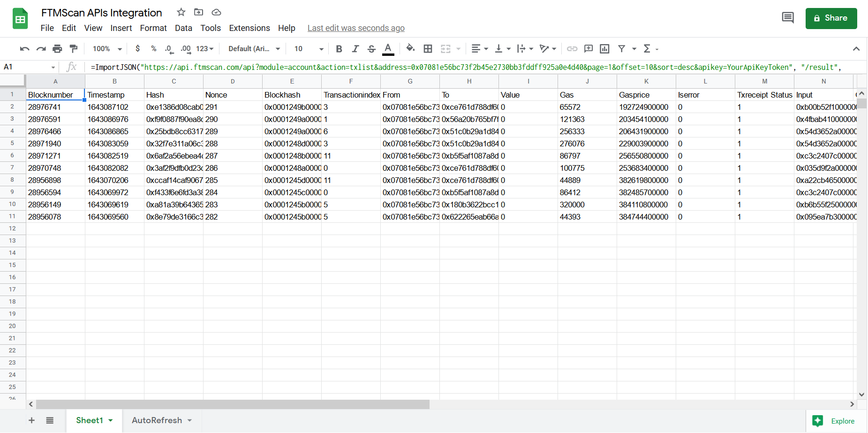This screenshot has width=868, height=433.
Task: Open more number formats dropdown
Action: tap(205, 49)
